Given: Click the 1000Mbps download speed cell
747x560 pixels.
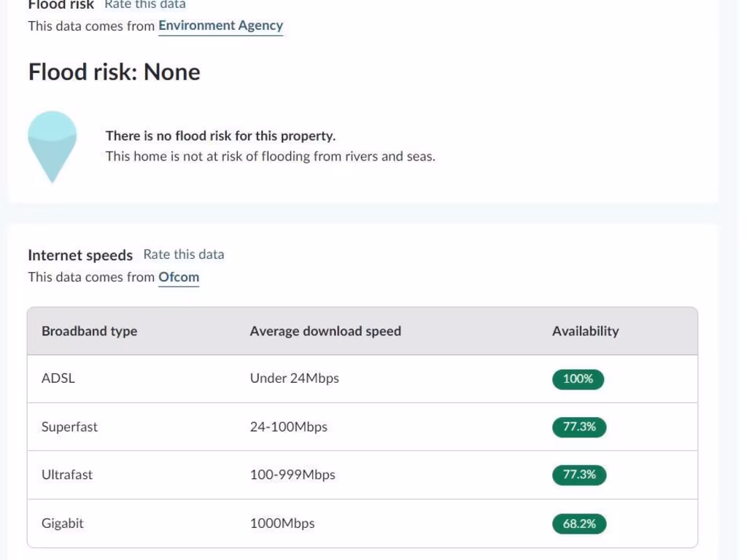Looking at the screenshot, I should pos(282,524).
